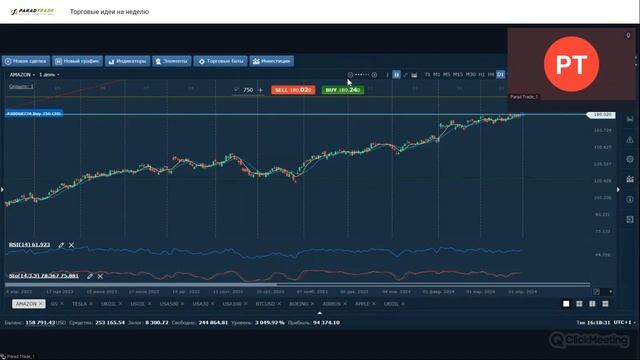Open a new chart (Новый график)
The height and width of the screenshot is (360, 640).
(x=77, y=61)
